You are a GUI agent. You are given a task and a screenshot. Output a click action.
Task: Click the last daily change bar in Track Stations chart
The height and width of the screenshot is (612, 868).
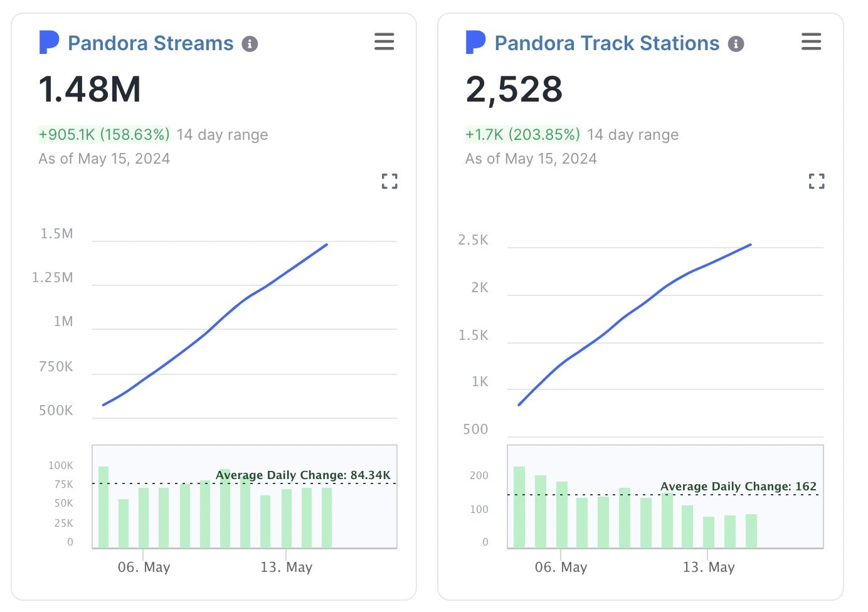click(751, 531)
